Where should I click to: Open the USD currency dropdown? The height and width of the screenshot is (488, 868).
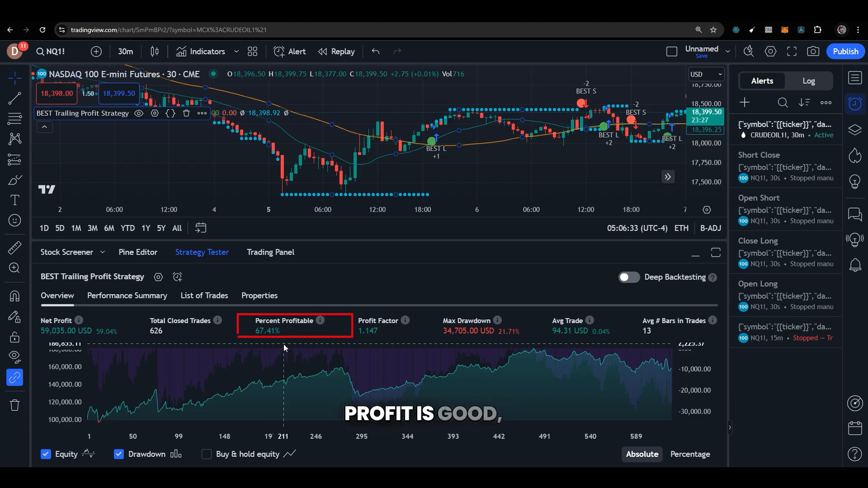(706, 74)
